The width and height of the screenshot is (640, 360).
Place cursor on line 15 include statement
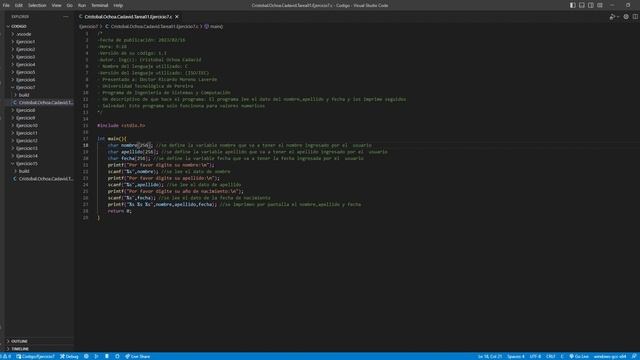pos(121,125)
